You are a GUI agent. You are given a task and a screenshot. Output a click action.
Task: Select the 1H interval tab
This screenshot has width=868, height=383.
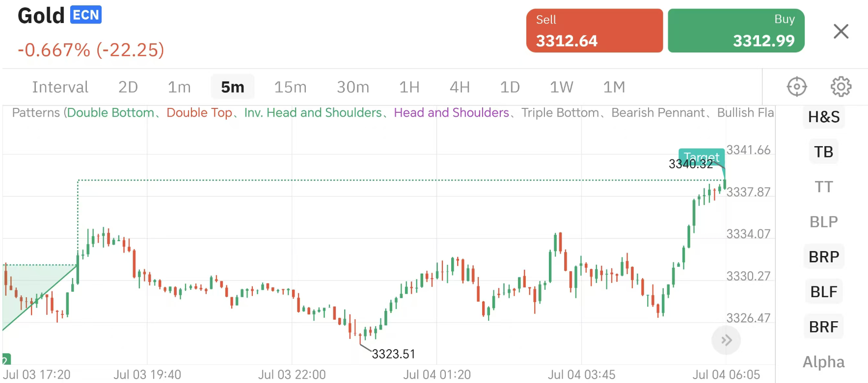click(409, 87)
